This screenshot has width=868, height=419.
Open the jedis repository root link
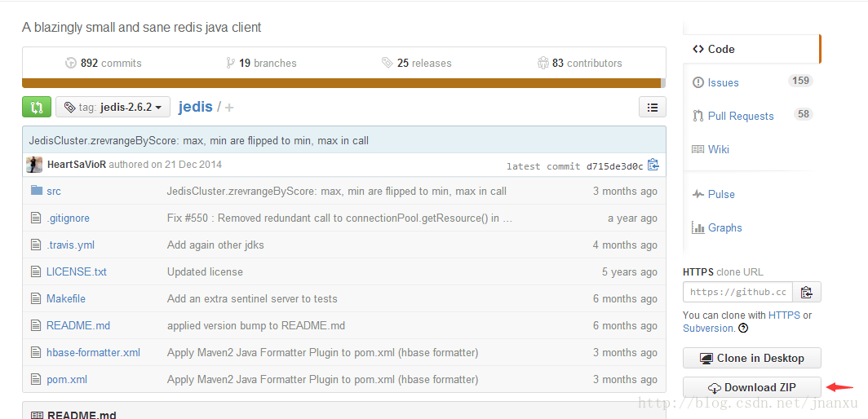point(196,106)
